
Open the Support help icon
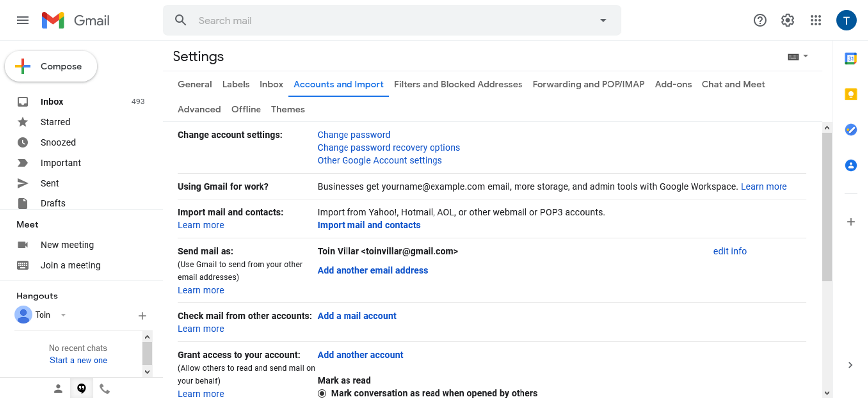pos(760,20)
